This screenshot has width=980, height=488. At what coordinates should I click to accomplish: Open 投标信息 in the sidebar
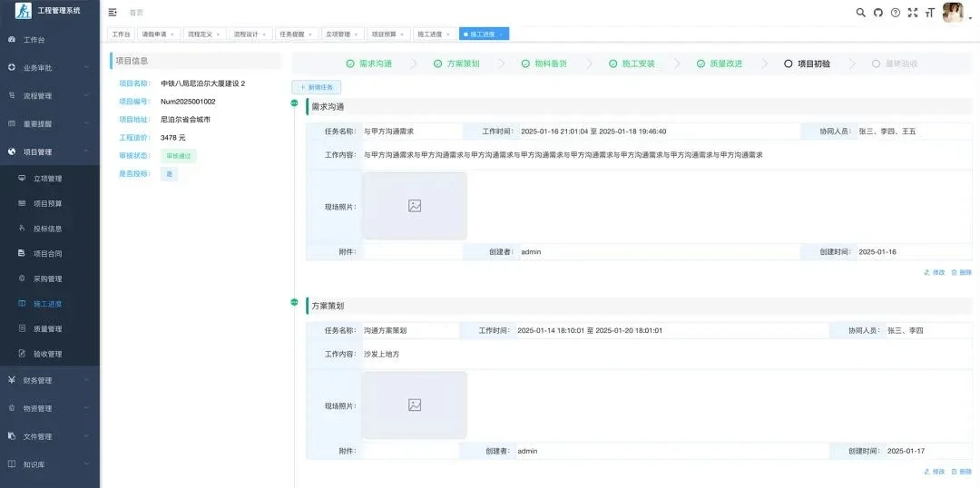[49, 229]
